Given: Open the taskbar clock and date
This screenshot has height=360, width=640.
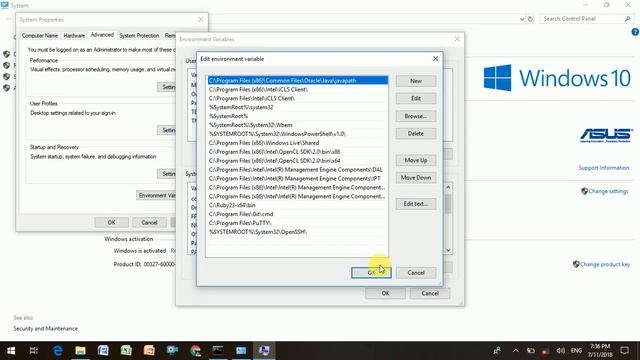Looking at the screenshot, I should (600, 351).
